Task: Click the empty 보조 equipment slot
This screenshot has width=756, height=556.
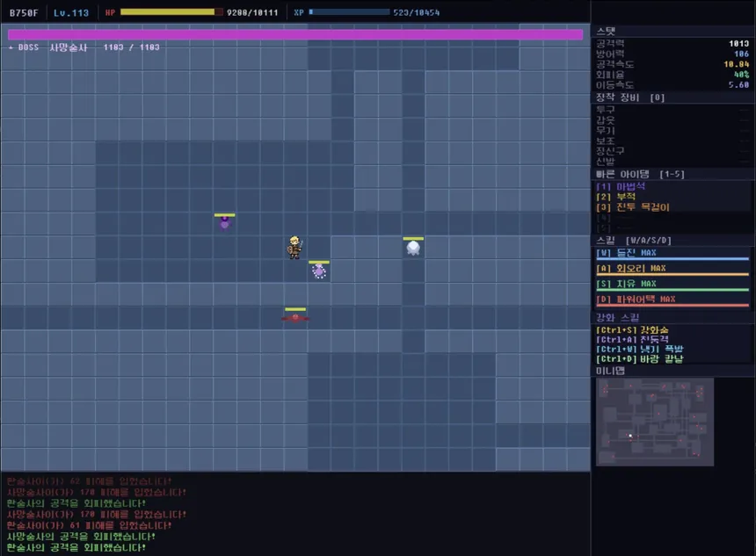Action: coord(672,141)
